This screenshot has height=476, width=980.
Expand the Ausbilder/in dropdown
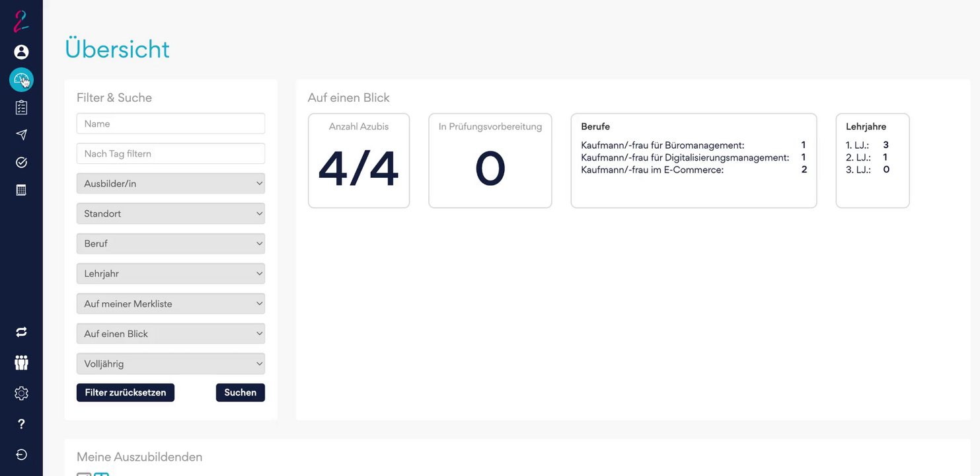(x=170, y=184)
